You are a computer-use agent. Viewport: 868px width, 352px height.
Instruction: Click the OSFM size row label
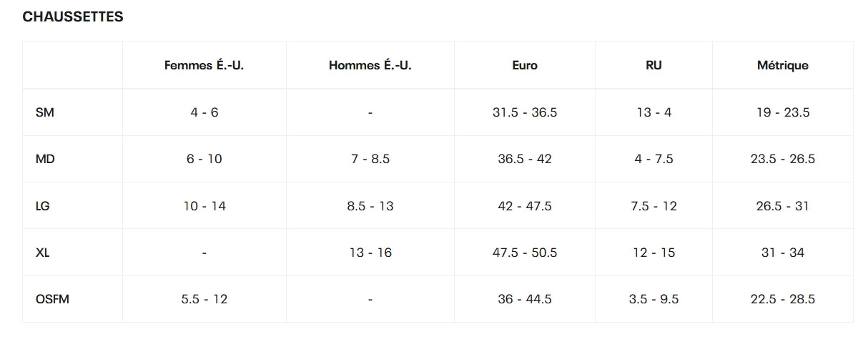(52, 299)
